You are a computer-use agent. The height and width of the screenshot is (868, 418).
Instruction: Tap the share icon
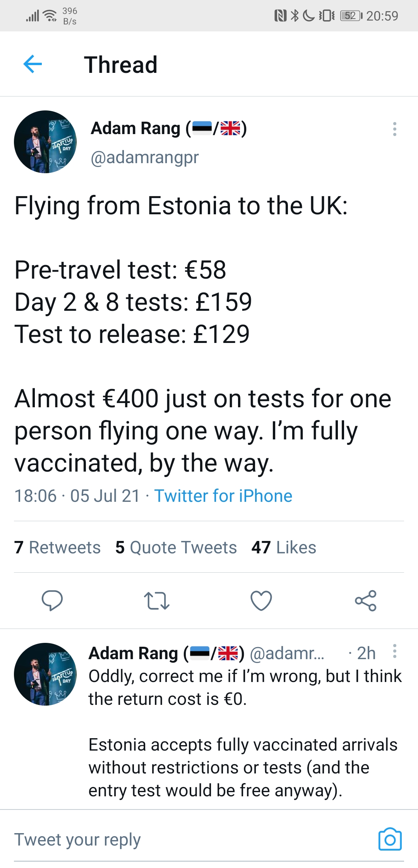click(x=366, y=601)
